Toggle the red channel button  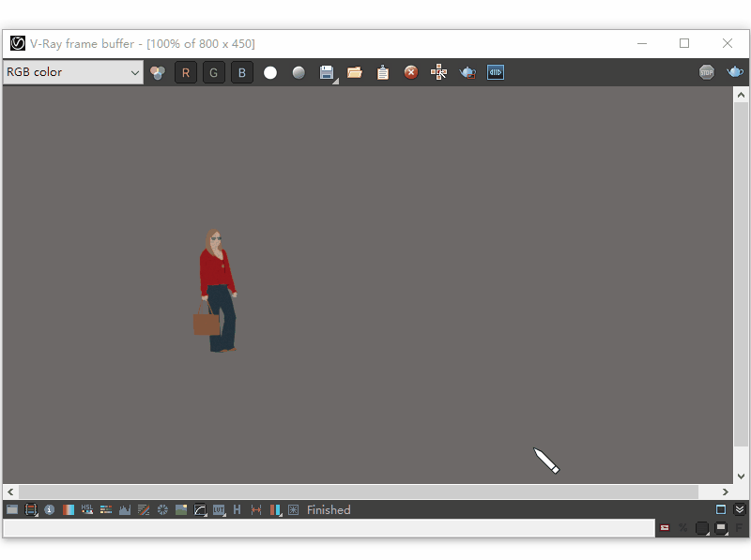pos(186,73)
